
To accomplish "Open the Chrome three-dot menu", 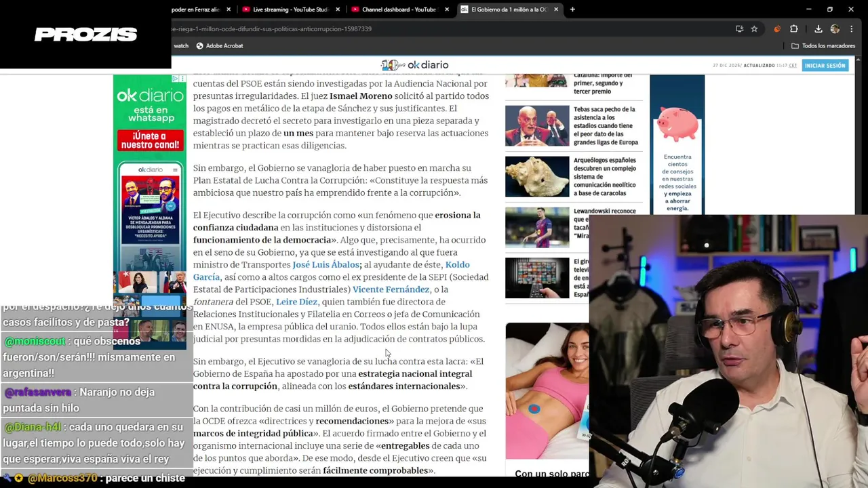I will pos(852,29).
